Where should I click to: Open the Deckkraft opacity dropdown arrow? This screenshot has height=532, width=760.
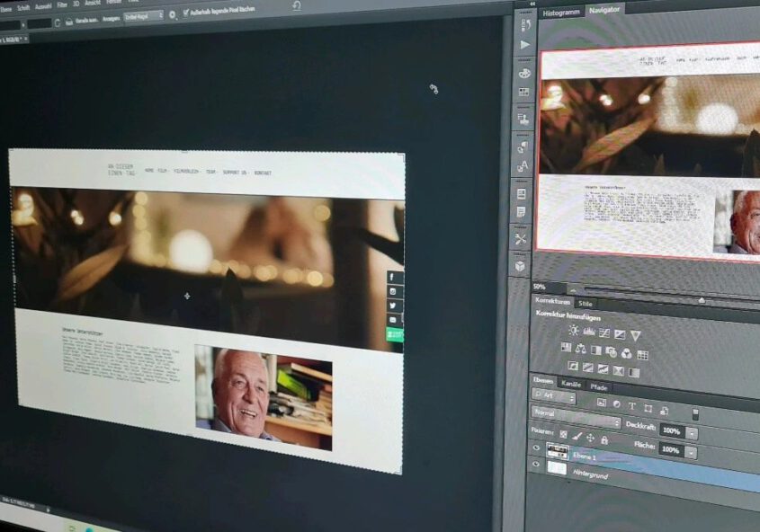tap(692, 432)
